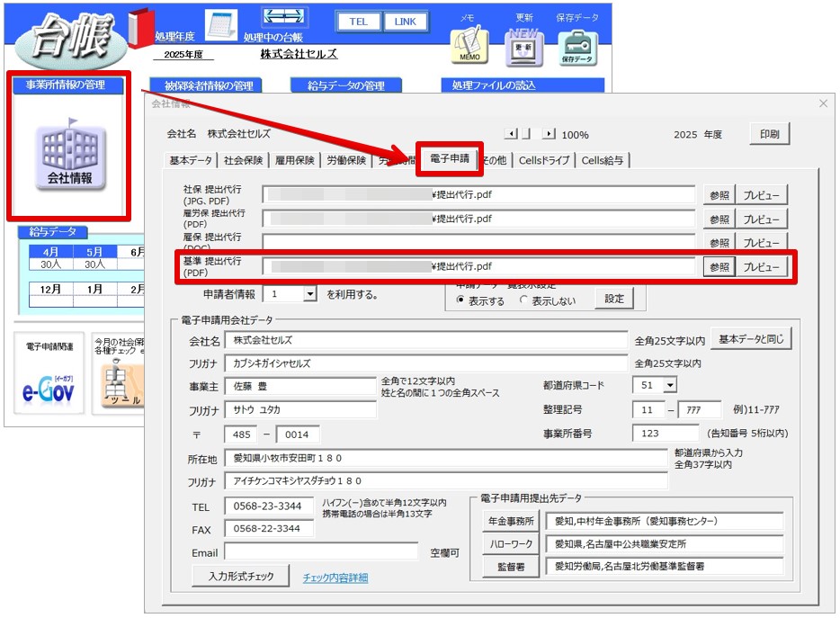Click the TEL number field
This screenshot has width=840, height=618.
point(269,506)
